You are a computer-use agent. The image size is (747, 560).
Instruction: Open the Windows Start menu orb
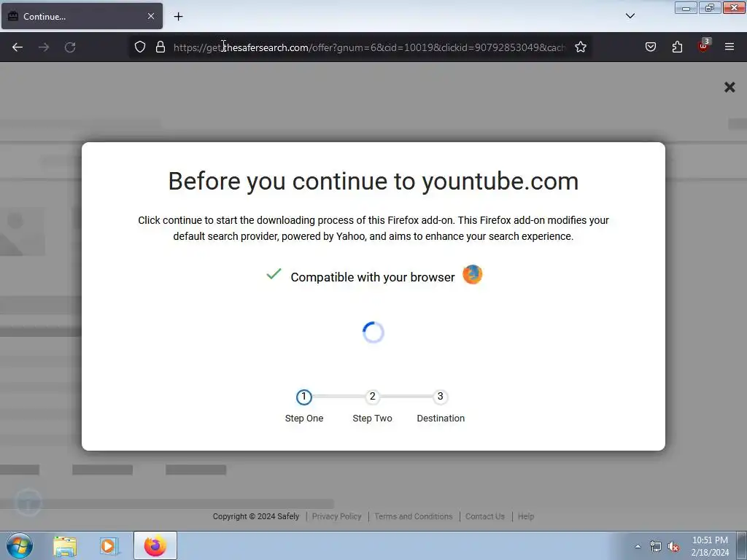tap(20, 545)
